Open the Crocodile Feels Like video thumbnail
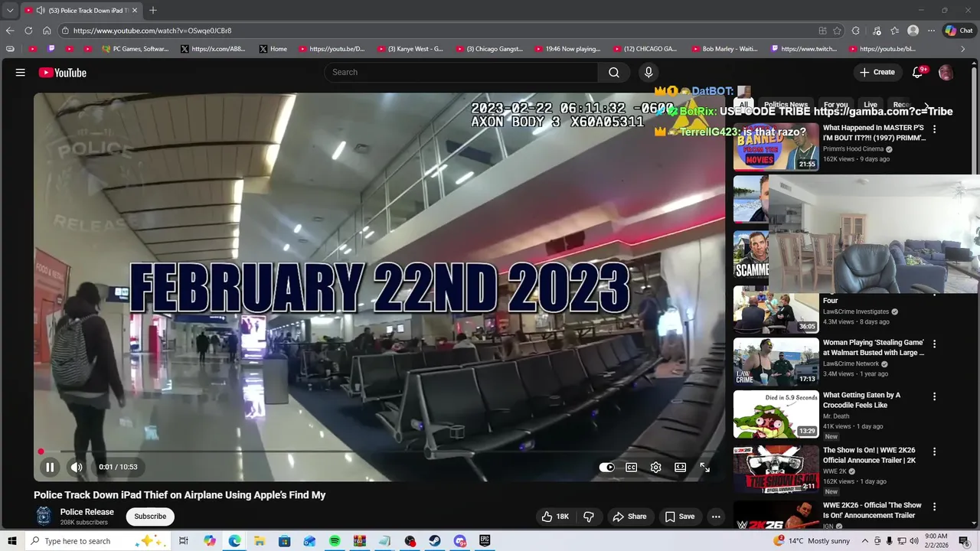 click(776, 414)
